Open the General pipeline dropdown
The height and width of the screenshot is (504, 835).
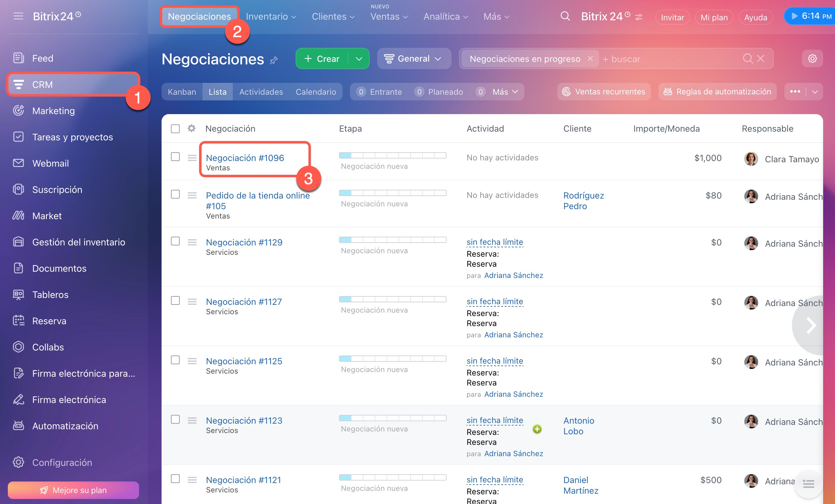click(413, 59)
